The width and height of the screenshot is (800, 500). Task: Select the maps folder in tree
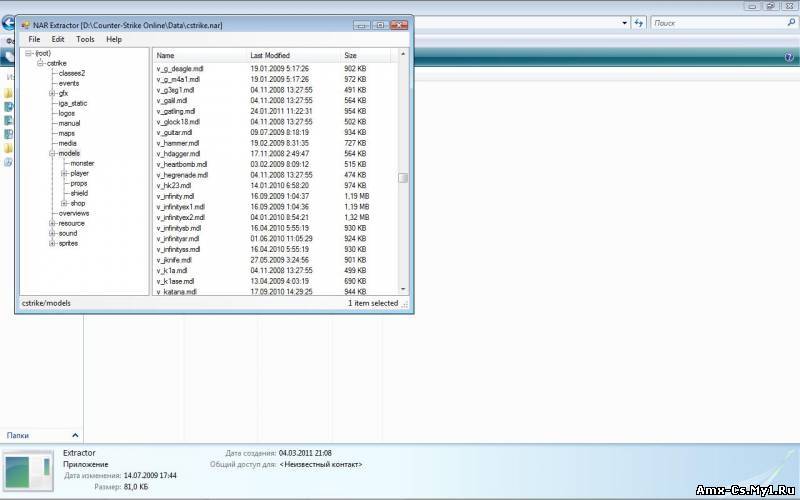coord(66,133)
